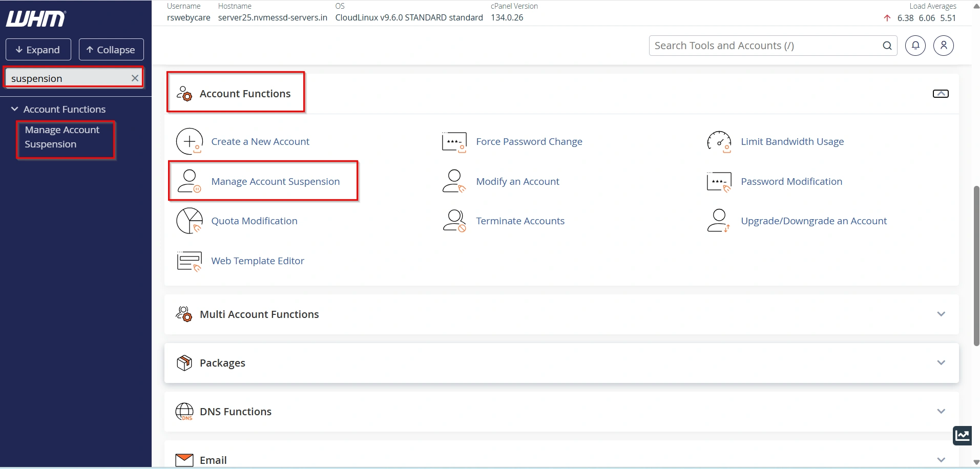
Task: Click the DNS Functions section title
Action: click(236, 412)
